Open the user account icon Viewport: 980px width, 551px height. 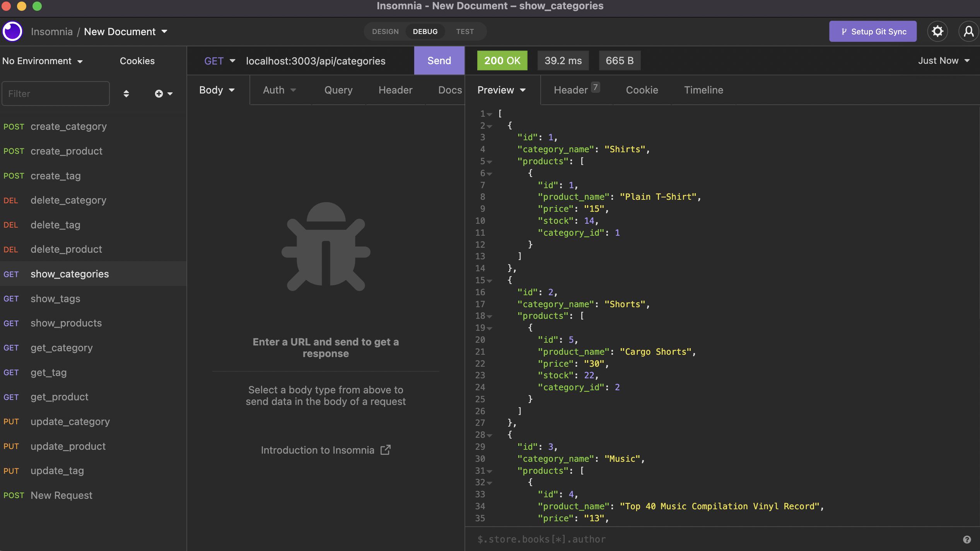[968, 31]
